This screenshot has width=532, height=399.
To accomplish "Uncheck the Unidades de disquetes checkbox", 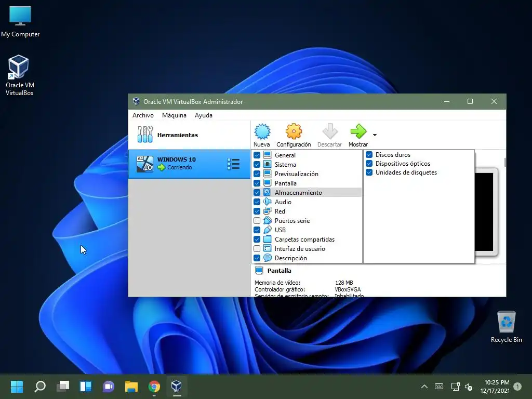I will pyautogui.click(x=369, y=172).
